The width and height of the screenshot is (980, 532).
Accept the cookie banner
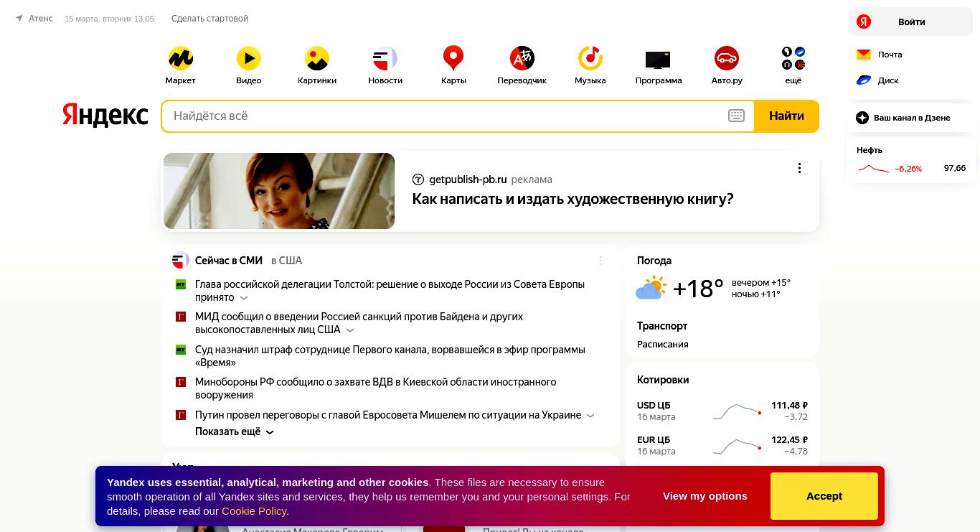pos(824,496)
